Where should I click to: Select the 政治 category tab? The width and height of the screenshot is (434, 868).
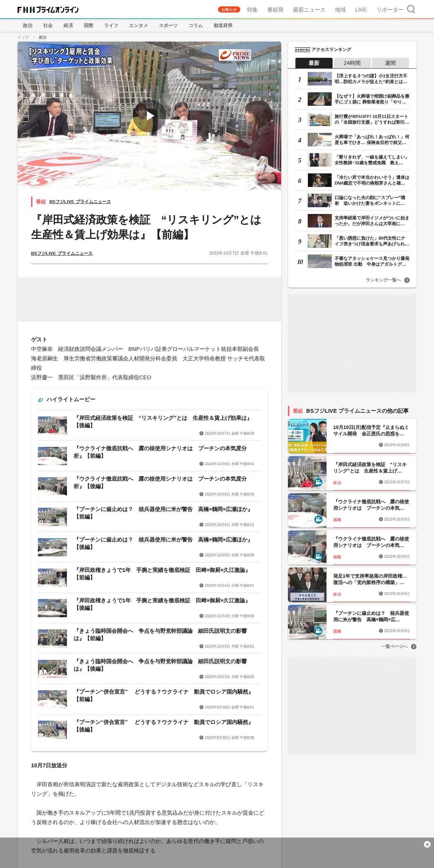tap(28, 25)
